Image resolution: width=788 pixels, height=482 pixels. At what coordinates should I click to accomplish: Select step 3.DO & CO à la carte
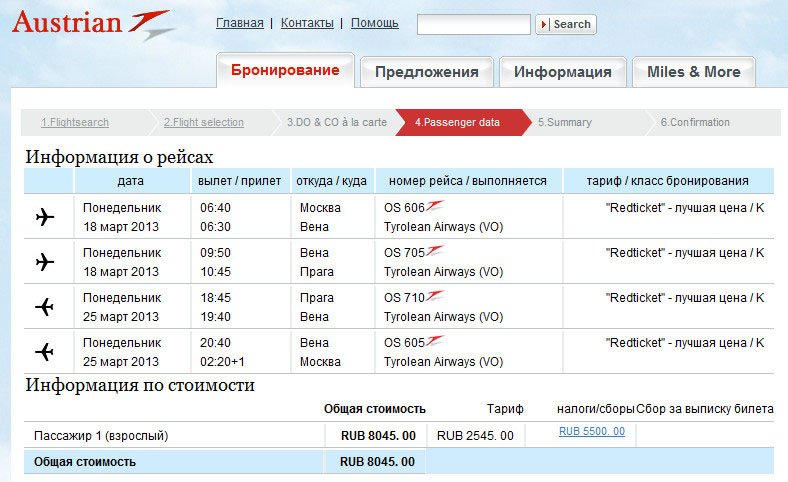(337, 122)
